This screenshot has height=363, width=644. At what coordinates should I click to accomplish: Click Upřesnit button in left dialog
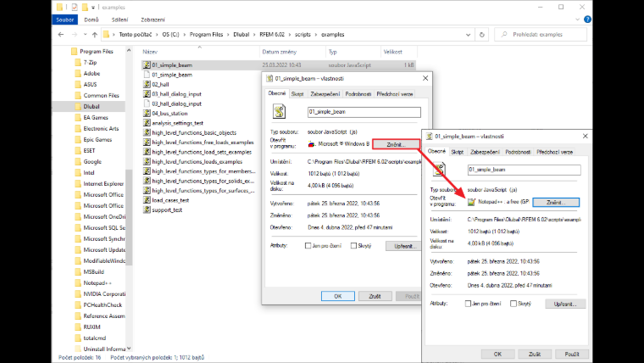405,246
